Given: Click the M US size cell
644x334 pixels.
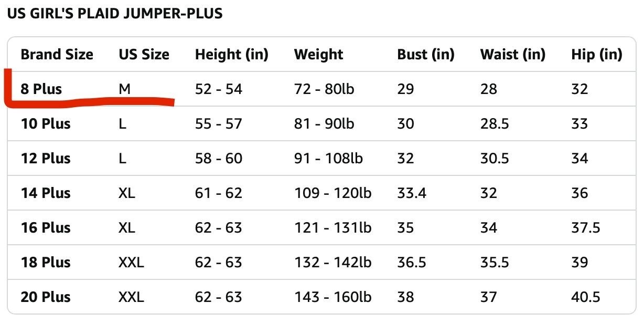Looking at the screenshot, I should click(x=124, y=89).
